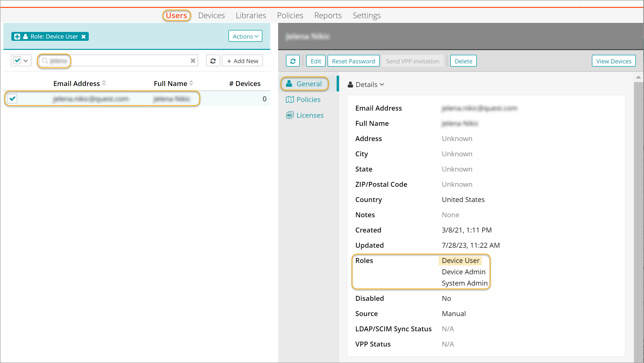Go to the Reports tab
Viewport: 644px width, 363px height.
coord(328,15)
